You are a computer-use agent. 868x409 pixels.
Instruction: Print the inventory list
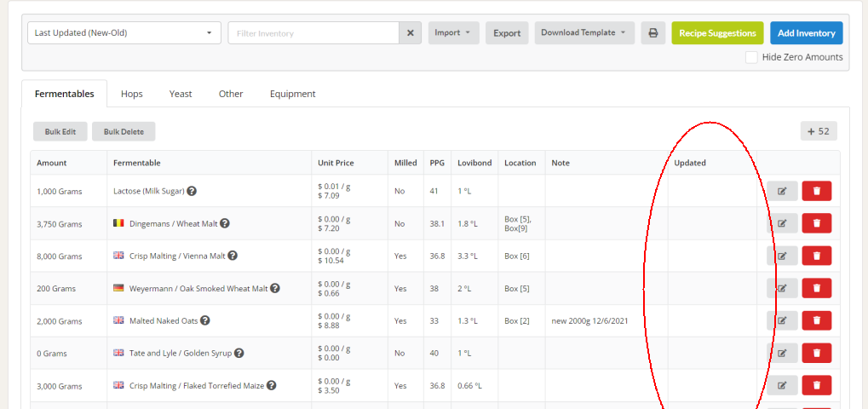pos(653,33)
